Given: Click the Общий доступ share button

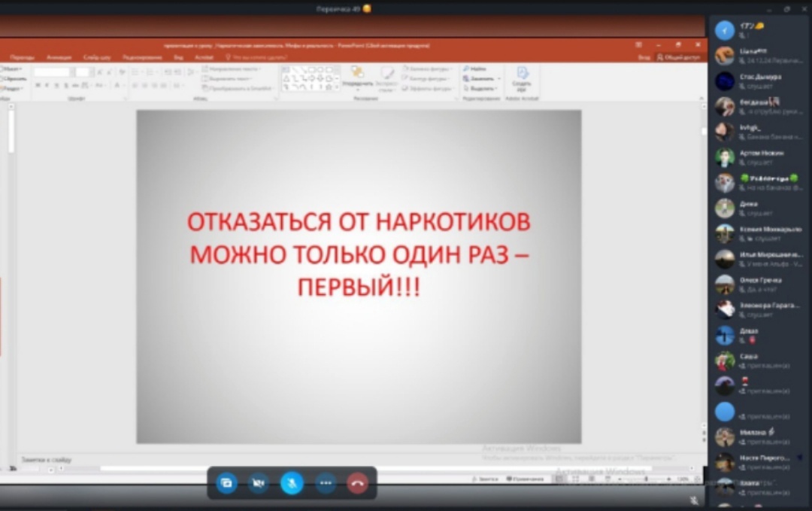Looking at the screenshot, I should coord(678,57).
